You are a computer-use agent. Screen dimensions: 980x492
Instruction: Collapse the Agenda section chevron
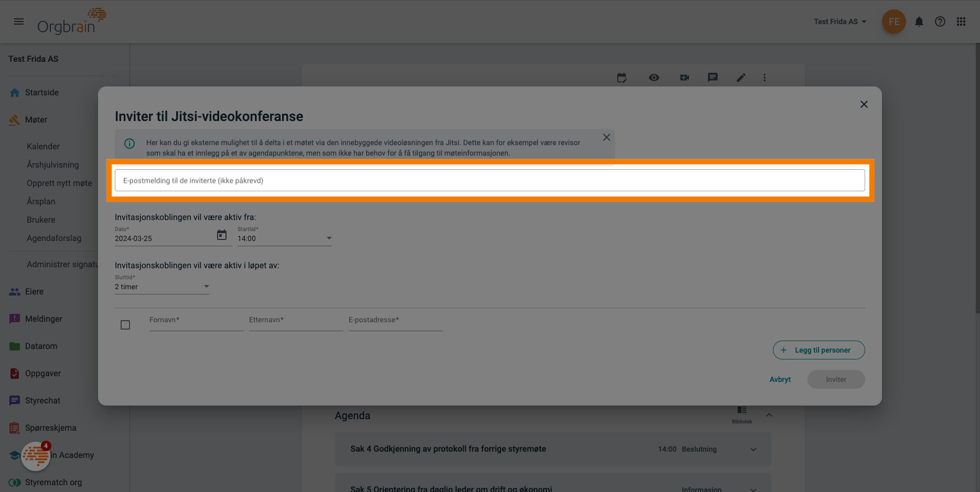tap(769, 415)
